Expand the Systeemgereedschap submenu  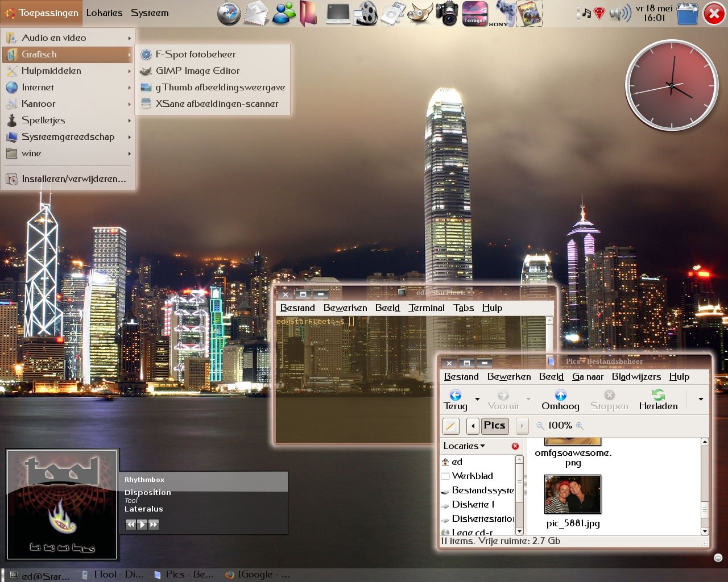coord(68,136)
